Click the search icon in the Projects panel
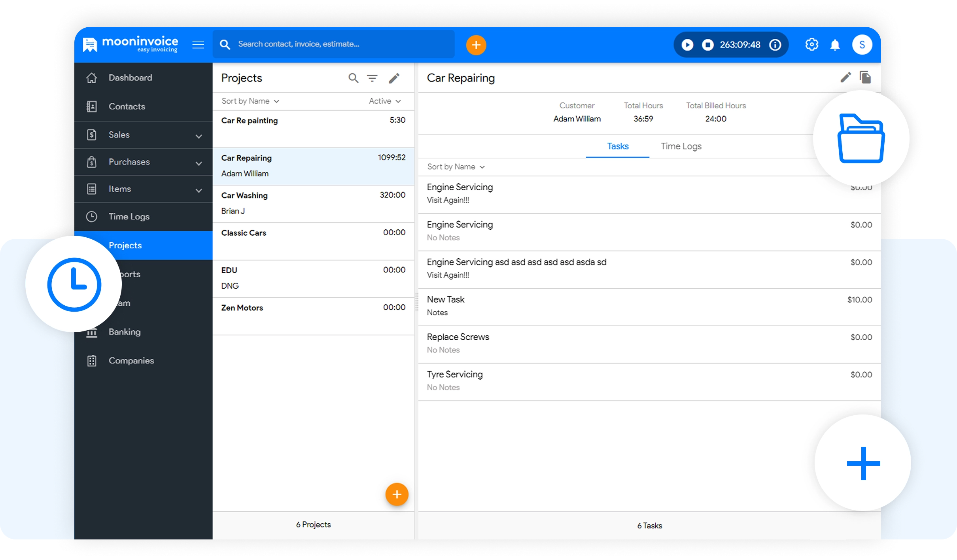Viewport: 957px width, 560px height. coord(353,78)
